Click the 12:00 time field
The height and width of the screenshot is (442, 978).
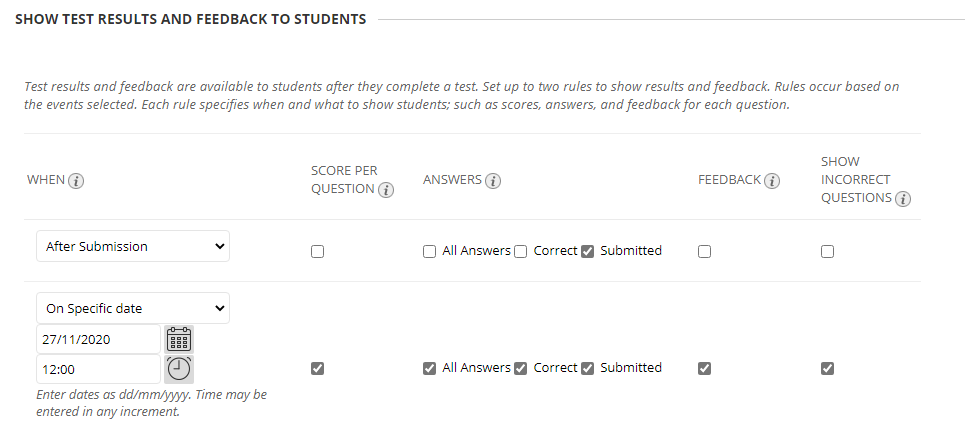point(99,369)
